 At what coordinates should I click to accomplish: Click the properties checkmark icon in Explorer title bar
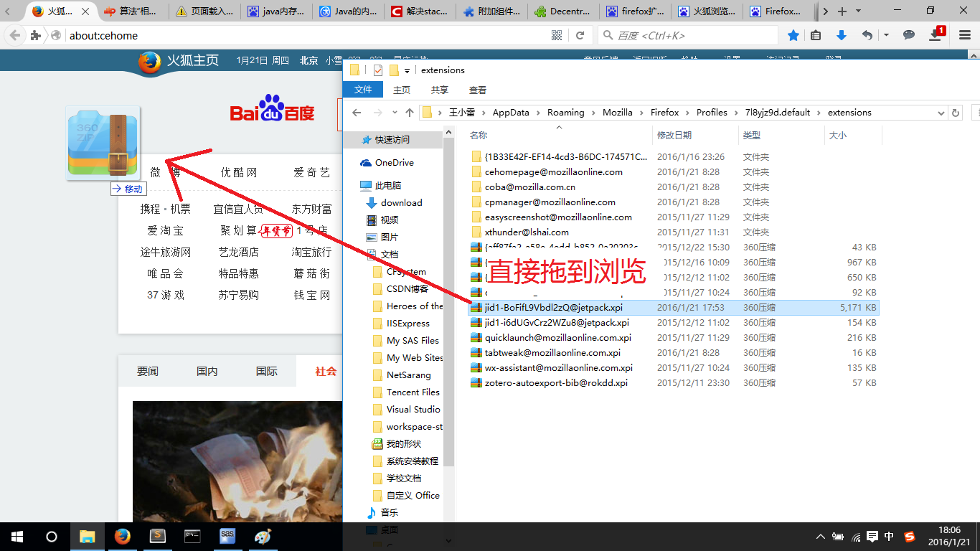378,70
